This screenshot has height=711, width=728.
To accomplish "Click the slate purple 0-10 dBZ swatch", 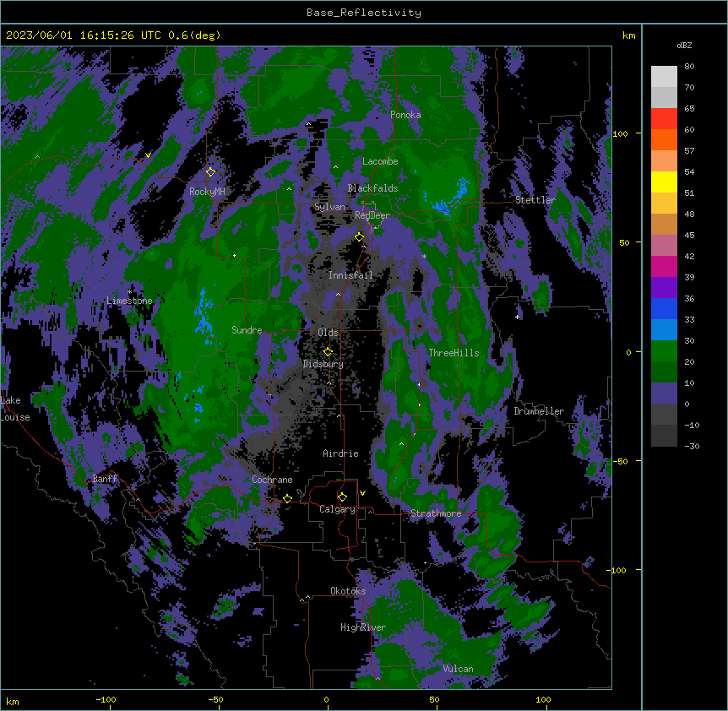I will [664, 393].
